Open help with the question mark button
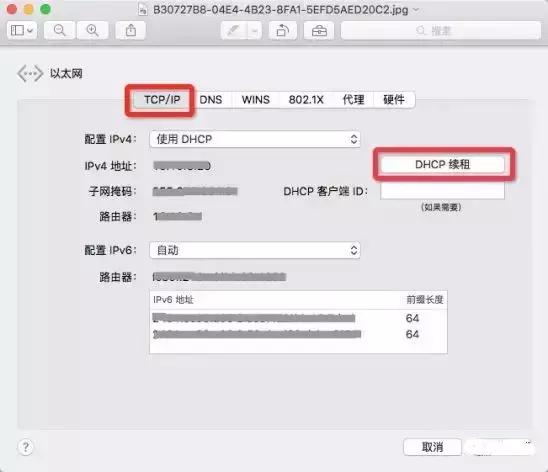Screen dimensions: 548x472 pos(26,447)
